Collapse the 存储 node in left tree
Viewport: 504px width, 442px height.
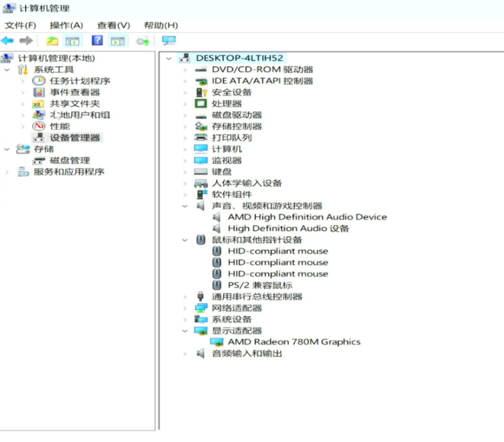pyautogui.click(x=7, y=149)
